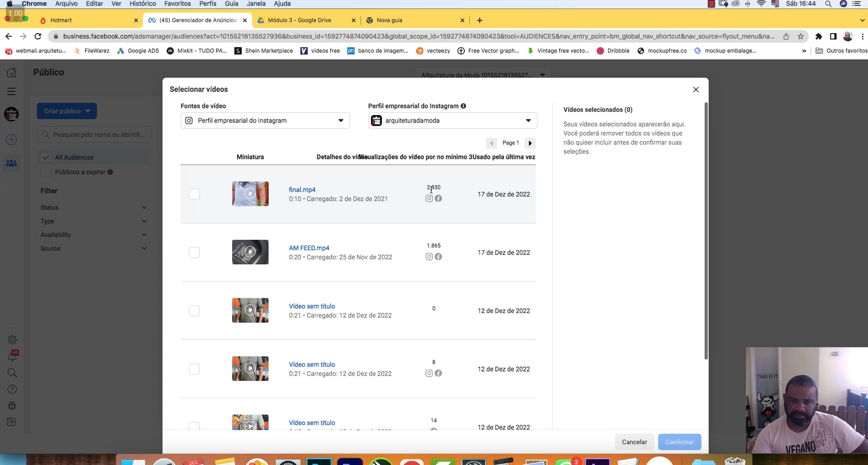Click the plus circle icon in sidebar
Viewport: 868px width, 465px height.
click(x=11, y=139)
